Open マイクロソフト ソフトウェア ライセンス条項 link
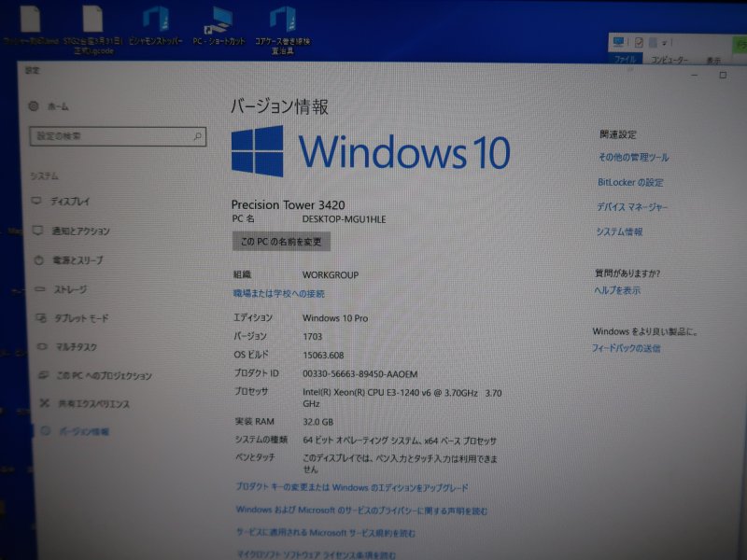This screenshot has height=560, width=747. pyautogui.click(x=317, y=554)
